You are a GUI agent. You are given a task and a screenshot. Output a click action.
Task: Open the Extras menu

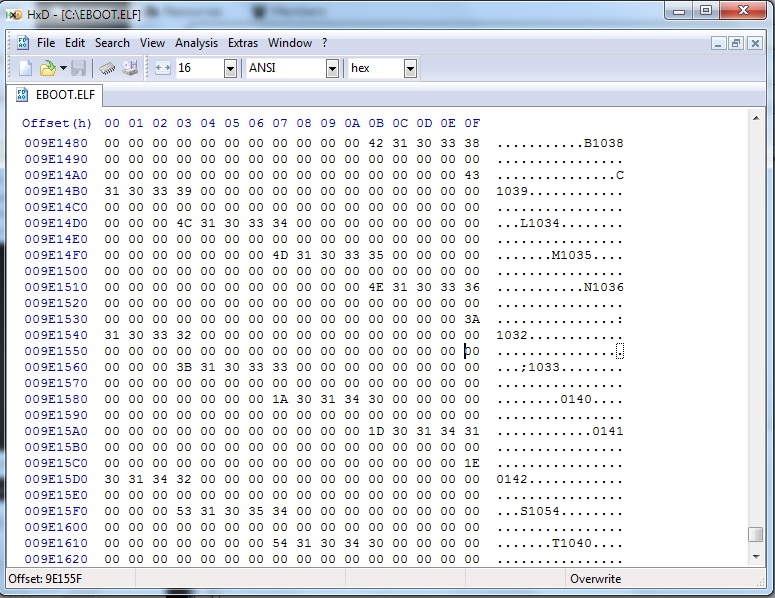pos(243,43)
